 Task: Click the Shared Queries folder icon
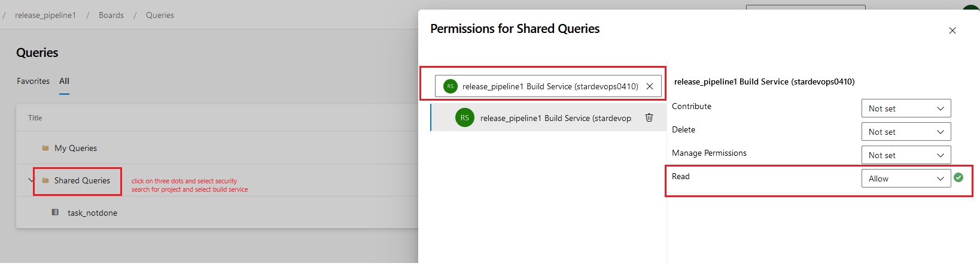[x=45, y=180]
